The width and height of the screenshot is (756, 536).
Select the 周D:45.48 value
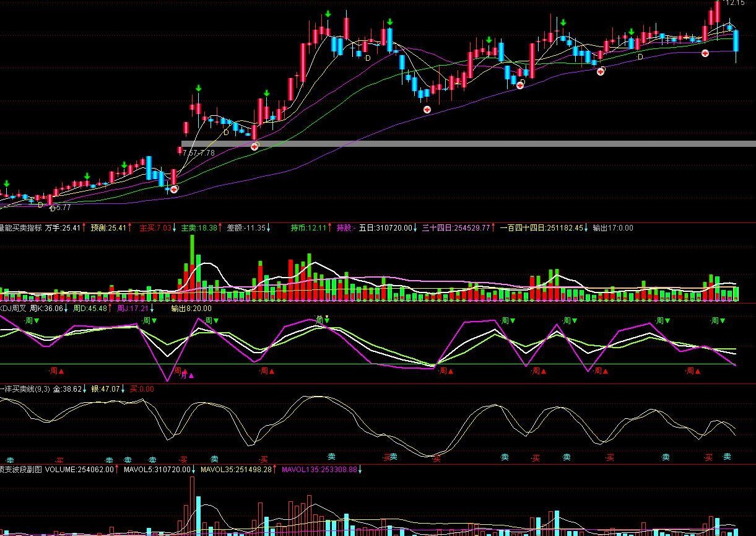tap(89, 309)
